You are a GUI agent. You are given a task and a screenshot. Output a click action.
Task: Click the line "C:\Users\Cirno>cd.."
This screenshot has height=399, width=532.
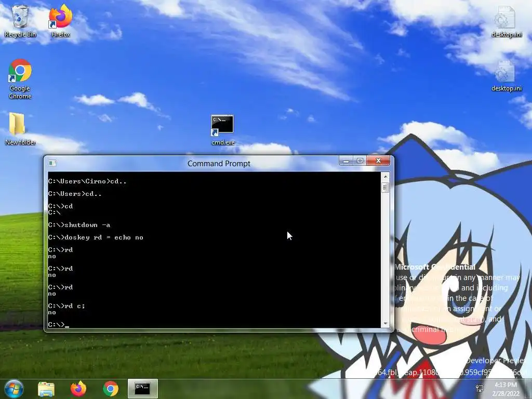coord(87,181)
